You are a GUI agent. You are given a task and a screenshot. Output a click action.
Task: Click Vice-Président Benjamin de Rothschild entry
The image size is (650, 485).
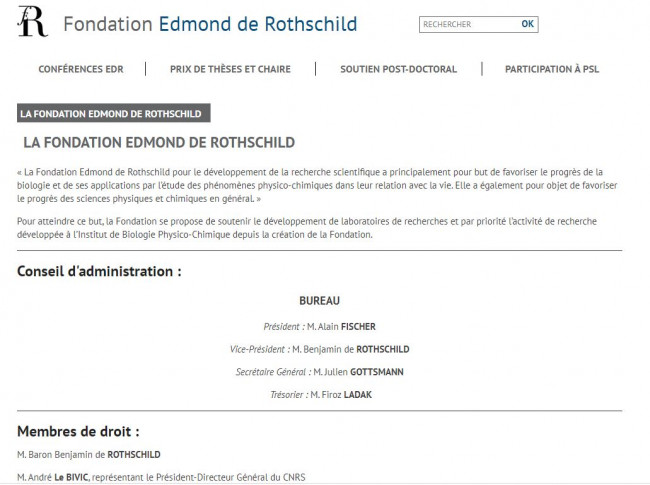[x=320, y=349]
